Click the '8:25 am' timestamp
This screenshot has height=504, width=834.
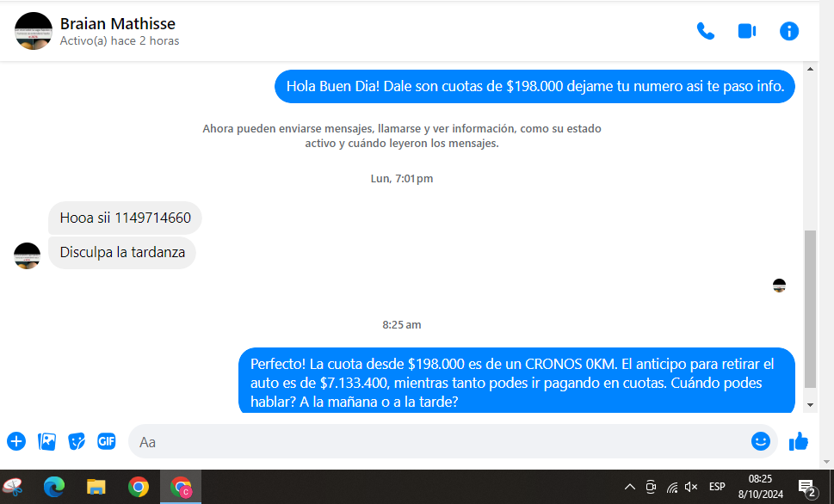(x=402, y=325)
